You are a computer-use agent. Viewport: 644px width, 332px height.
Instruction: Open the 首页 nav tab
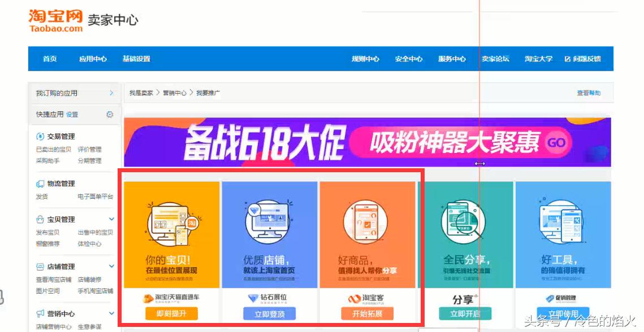click(50, 59)
